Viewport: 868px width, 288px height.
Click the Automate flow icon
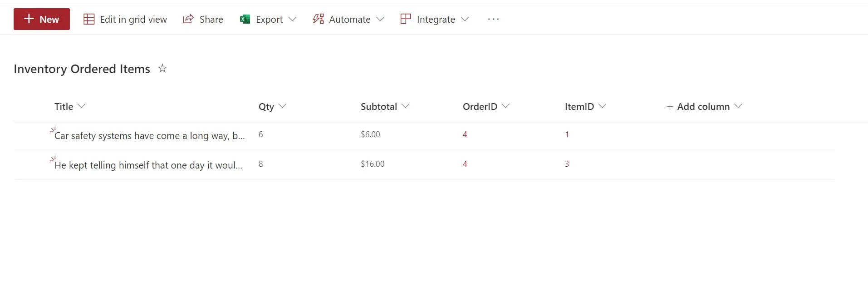[318, 19]
